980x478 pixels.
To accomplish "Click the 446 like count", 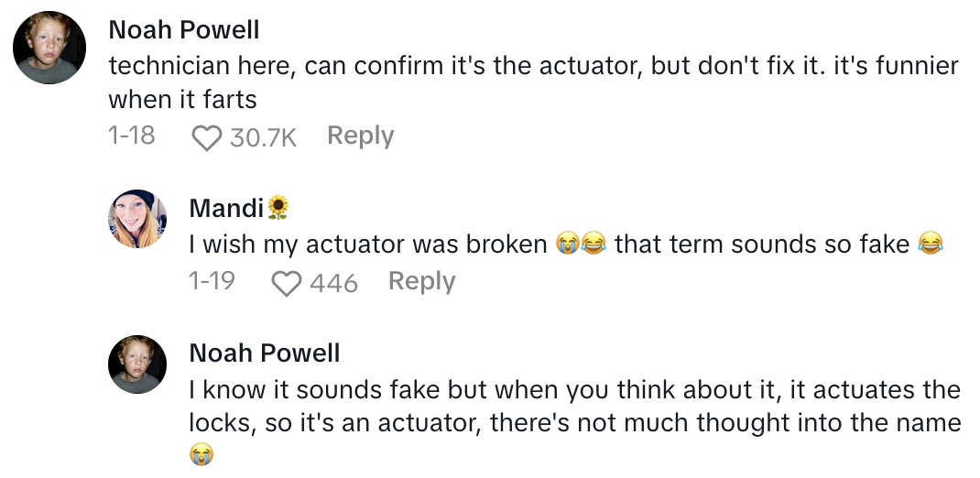I will 333,283.
